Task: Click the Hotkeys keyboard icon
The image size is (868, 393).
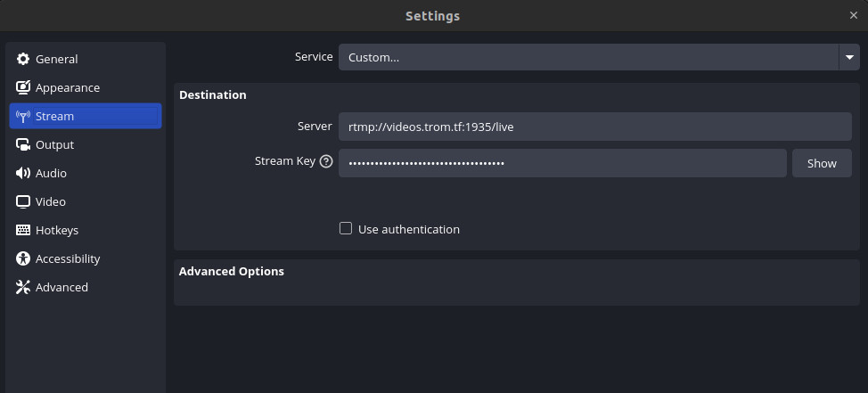Action: click(22, 230)
